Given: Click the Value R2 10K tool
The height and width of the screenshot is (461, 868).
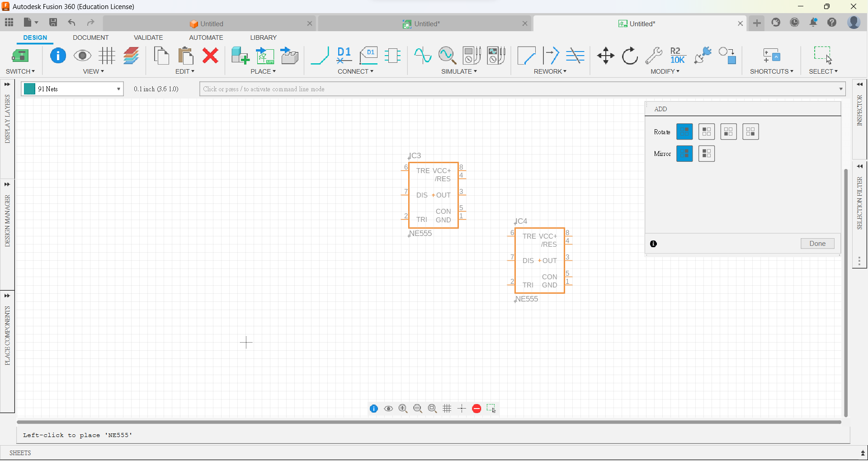Looking at the screenshot, I should click(x=677, y=56).
